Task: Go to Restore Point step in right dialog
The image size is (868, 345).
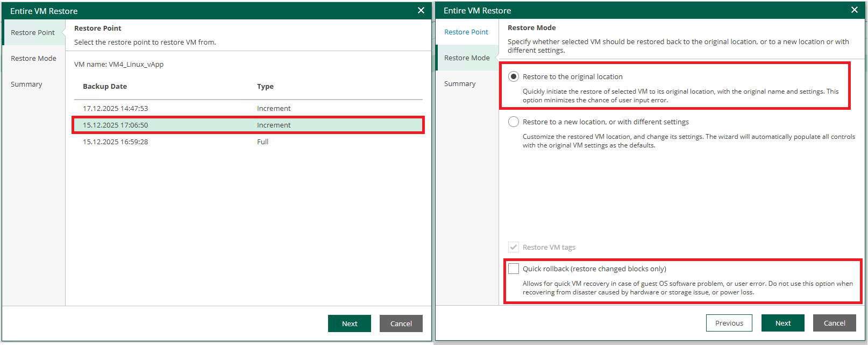Action: coord(466,32)
